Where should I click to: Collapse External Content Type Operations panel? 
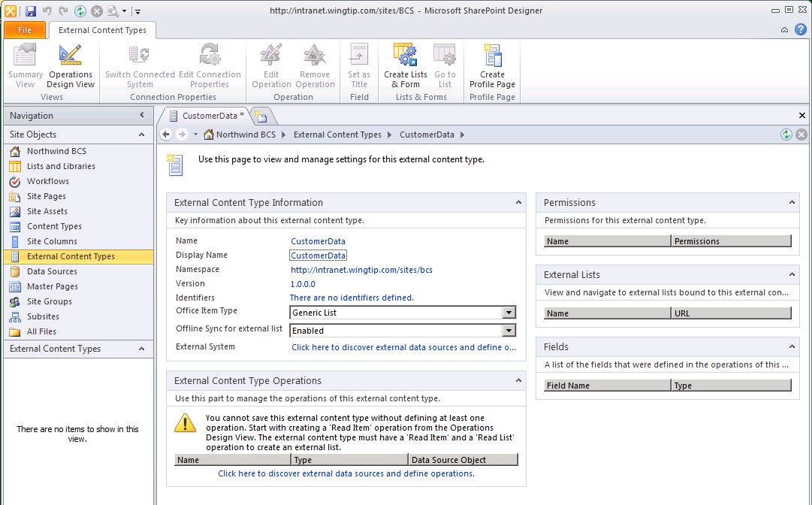pos(518,381)
